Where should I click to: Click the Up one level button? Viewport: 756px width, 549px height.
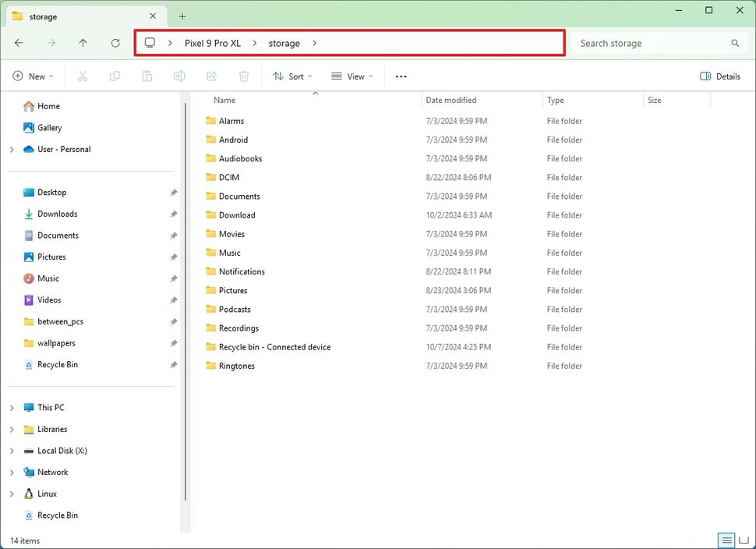pos(83,43)
